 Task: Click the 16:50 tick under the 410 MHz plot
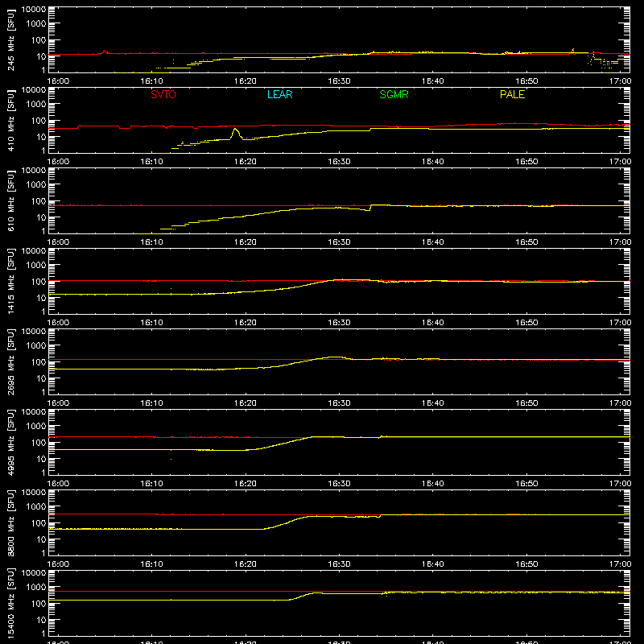(x=526, y=162)
